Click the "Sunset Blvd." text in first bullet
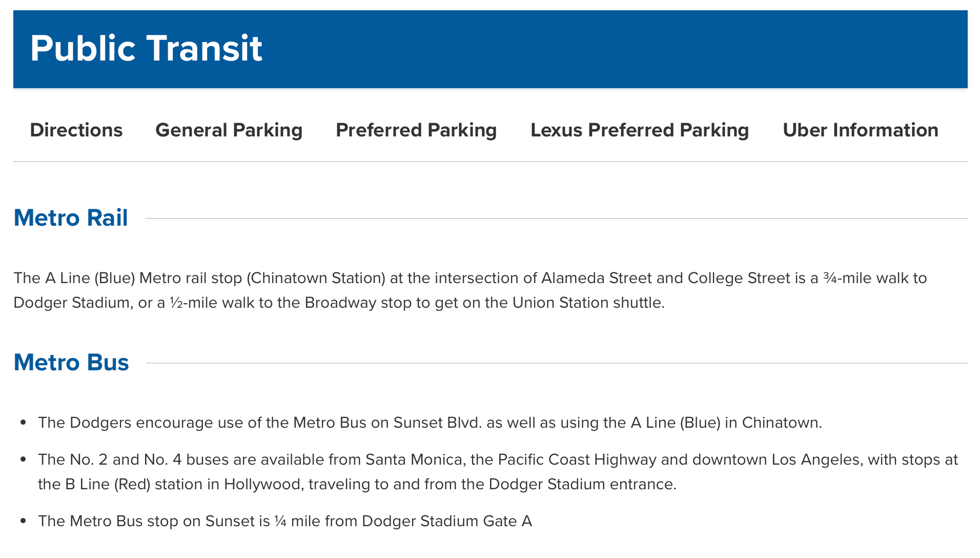The height and width of the screenshot is (558, 980). [437, 423]
